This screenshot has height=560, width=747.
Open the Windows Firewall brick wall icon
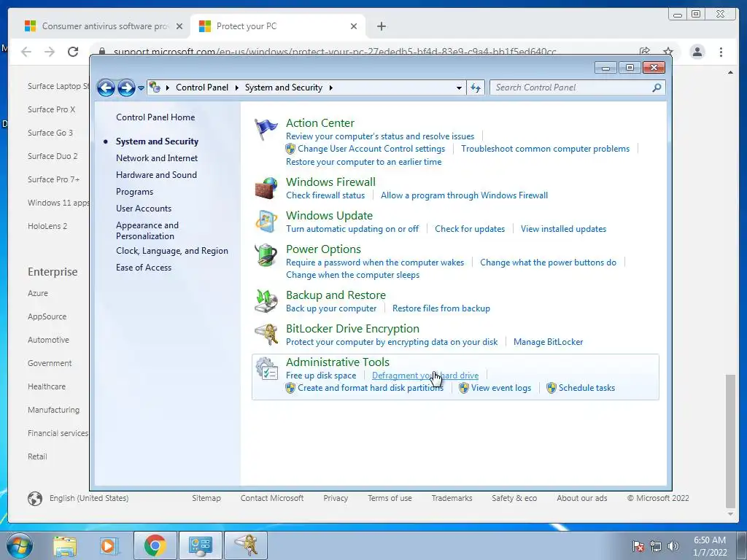tap(266, 188)
